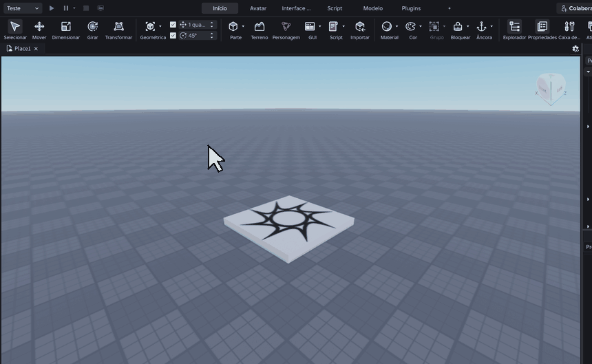Switch to the Modelo tab
The height and width of the screenshot is (364, 592).
click(373, 8)
